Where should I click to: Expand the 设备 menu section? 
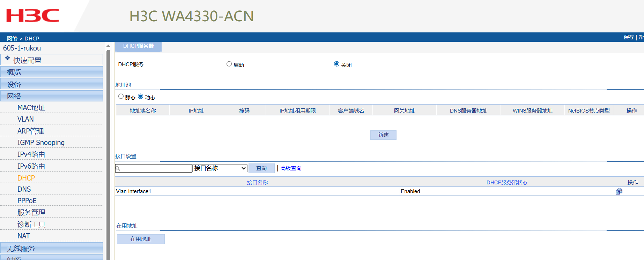[x=52, y=84]
